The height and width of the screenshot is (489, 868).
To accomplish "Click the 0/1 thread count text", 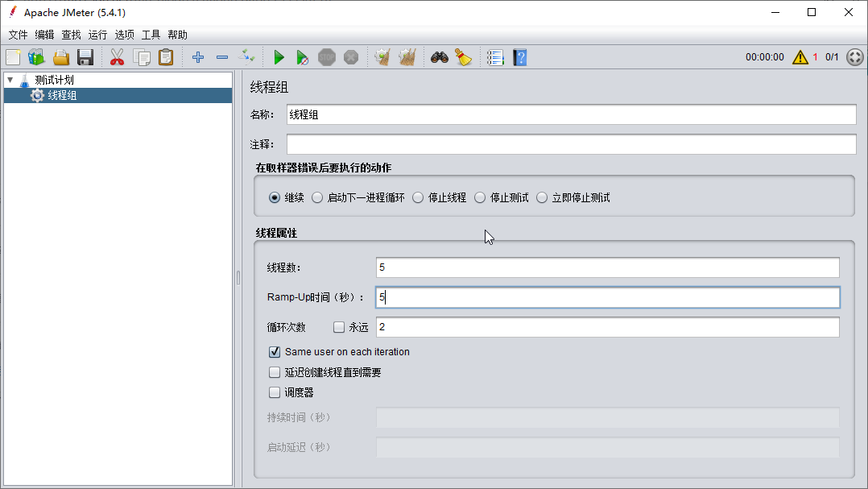I will tap(832, 57).
